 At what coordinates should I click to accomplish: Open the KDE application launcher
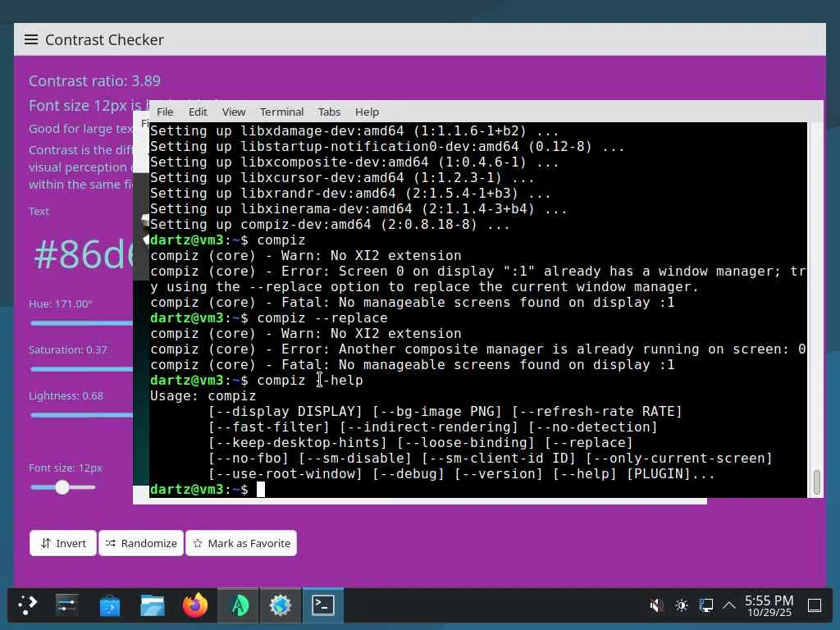27,605
